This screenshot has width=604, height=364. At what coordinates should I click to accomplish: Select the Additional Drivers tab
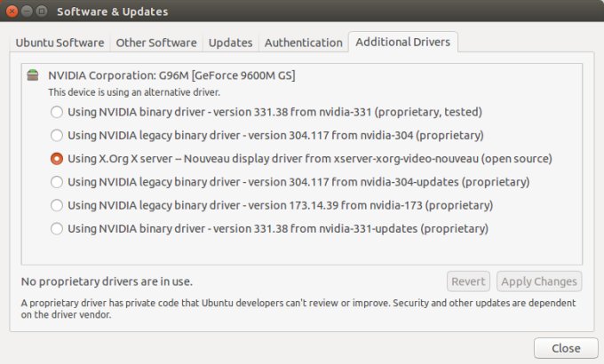tap(403, 42)
